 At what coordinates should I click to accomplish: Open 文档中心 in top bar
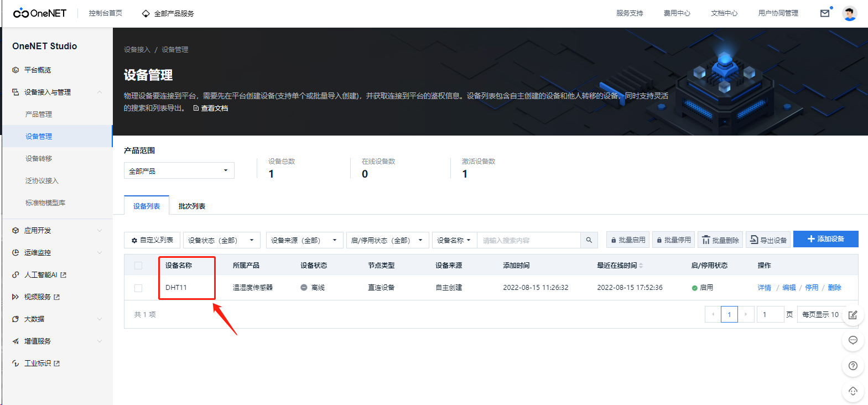click(x=724, y=13)
